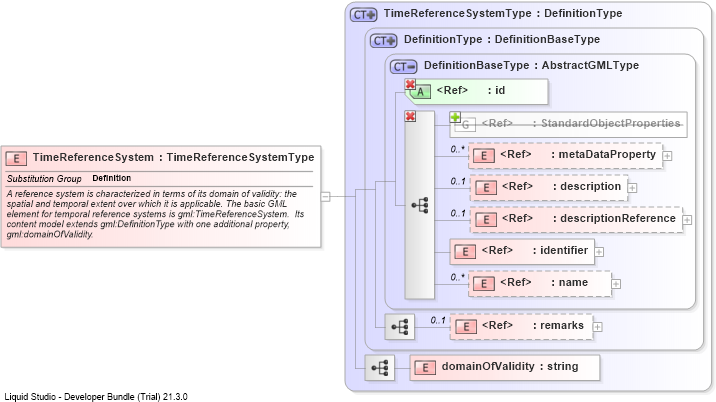Click the sequence icon next to remarks
The height and width of the screenshot is (402, 716).
point(400,327)
